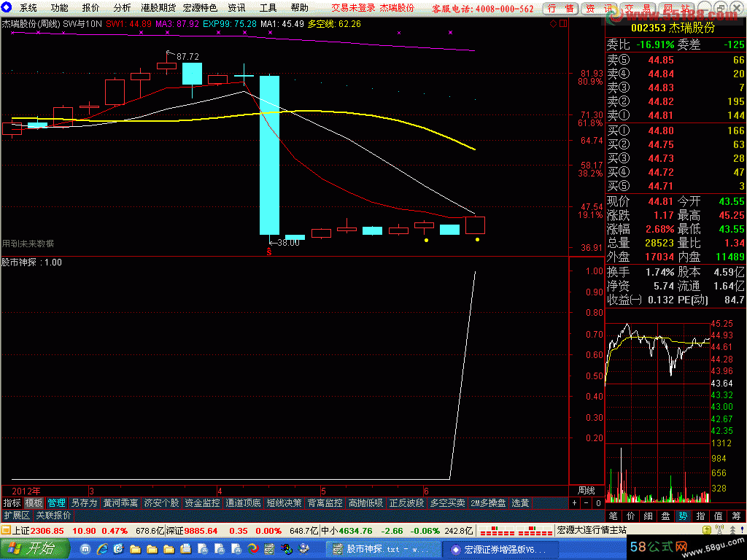Click the diamond icon at chart top-right
The width and height of the screenshot is (747, 560).
[553, 24]
